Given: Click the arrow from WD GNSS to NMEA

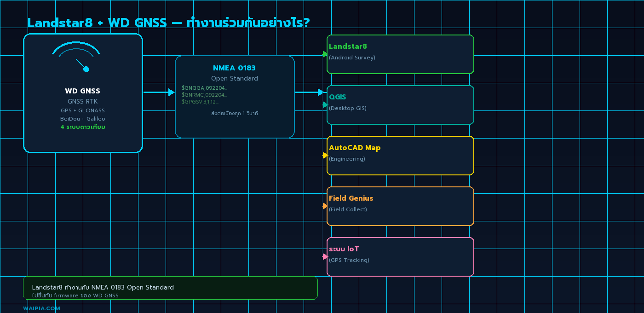Looking at the screenshot, I should (159, 93).
